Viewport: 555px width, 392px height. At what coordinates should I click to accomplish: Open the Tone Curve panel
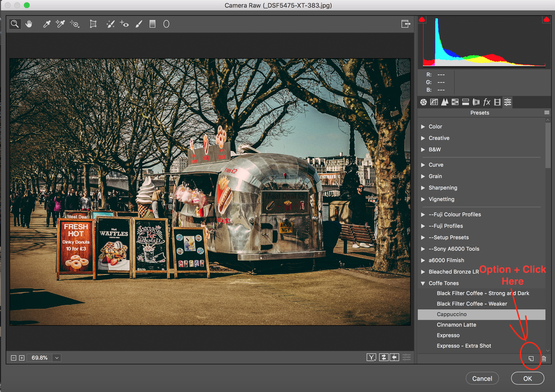(433, 102)
